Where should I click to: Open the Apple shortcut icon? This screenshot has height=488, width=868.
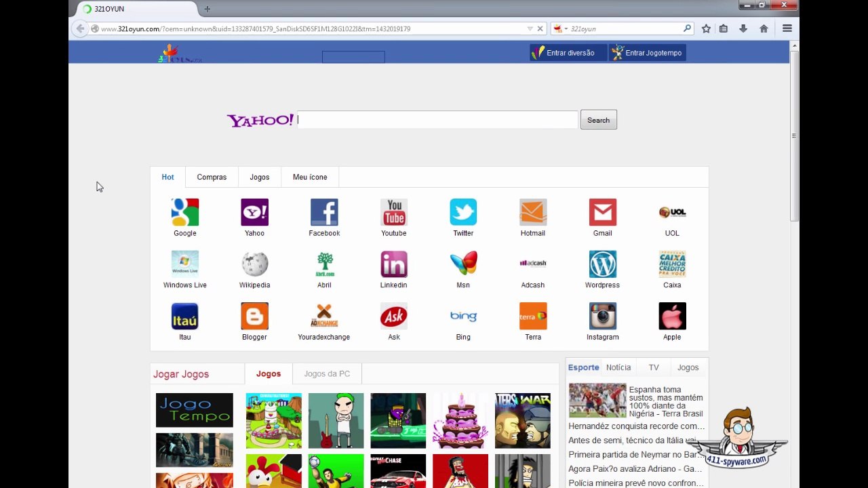pos(672,316)
